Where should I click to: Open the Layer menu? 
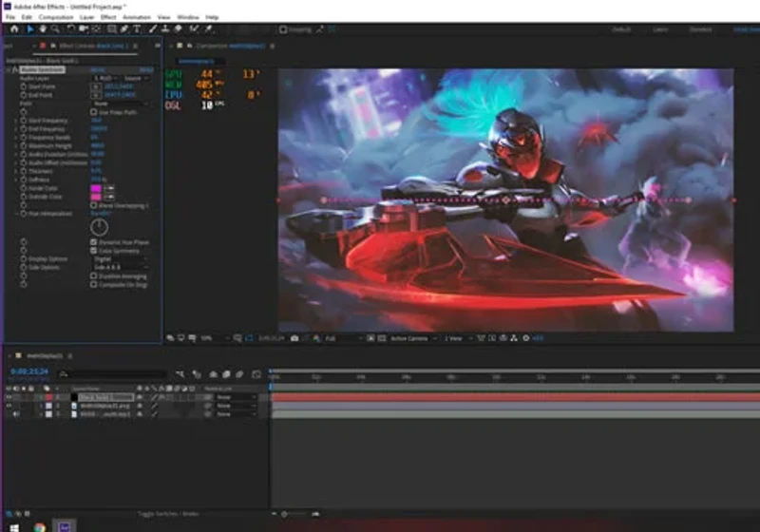86,17
